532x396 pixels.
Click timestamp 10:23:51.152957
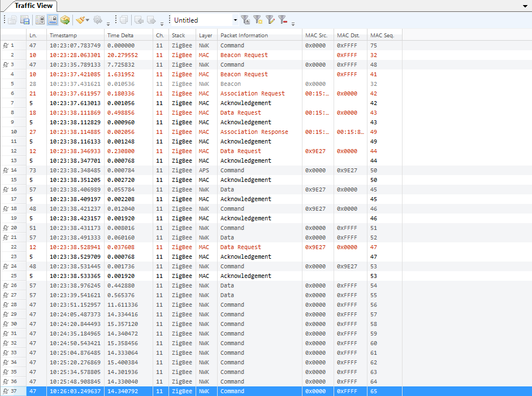click(75, 305)
